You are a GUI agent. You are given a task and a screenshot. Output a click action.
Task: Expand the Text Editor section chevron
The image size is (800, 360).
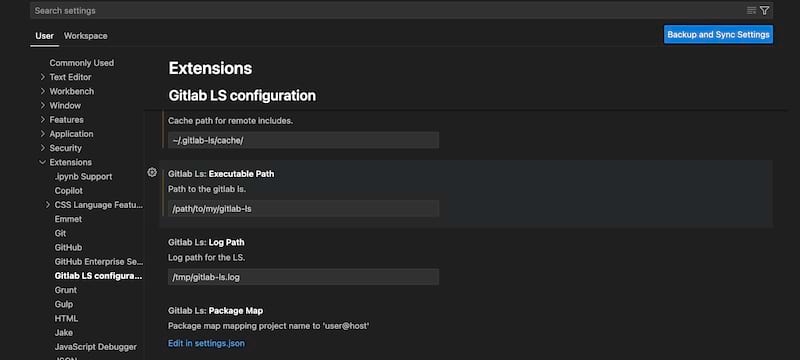coord(42,77)
